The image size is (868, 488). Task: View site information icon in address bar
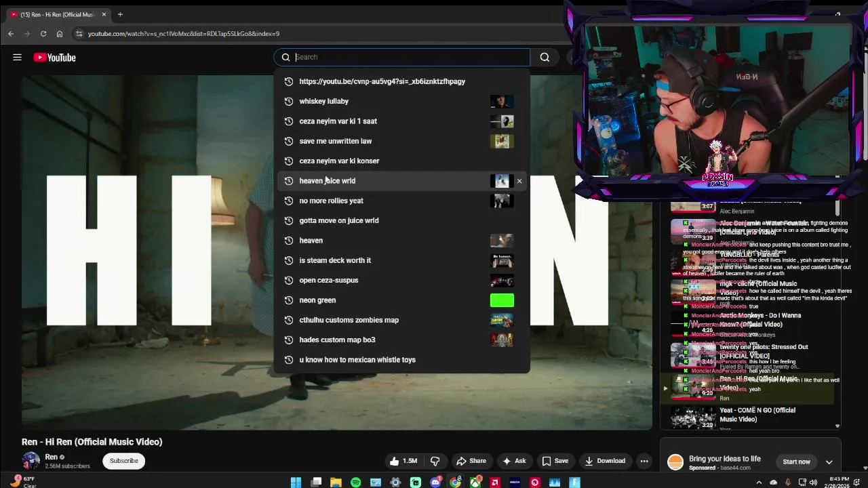coord(79,33)
